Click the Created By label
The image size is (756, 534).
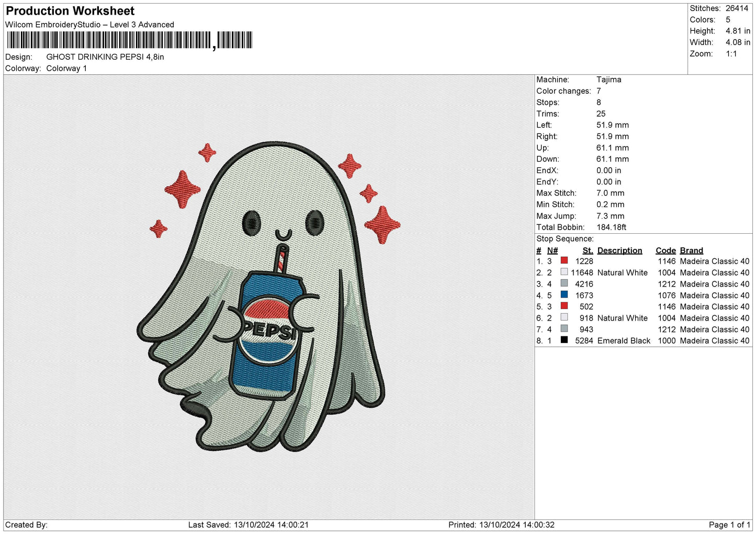point(26,525)
